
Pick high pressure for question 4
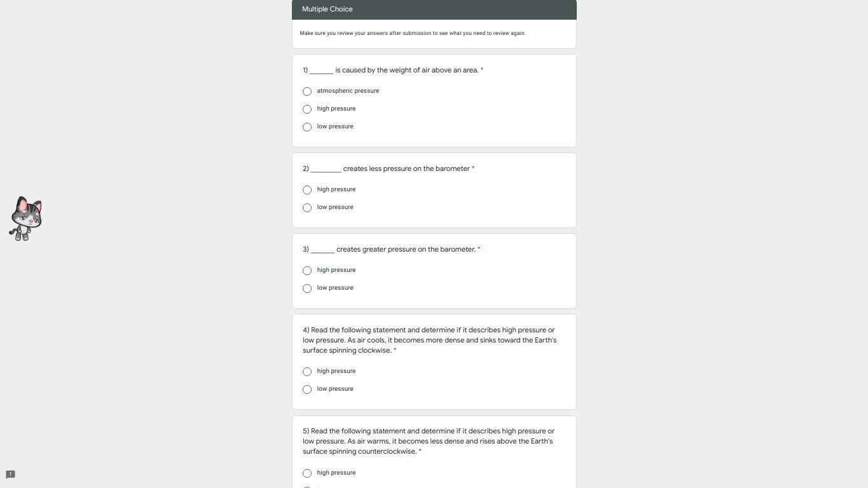(307, 372)
